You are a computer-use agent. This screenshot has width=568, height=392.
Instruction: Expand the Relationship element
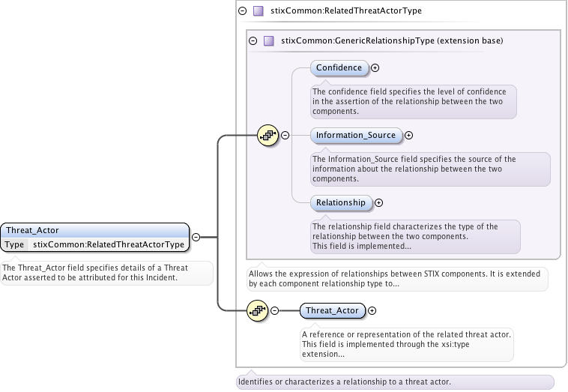pyautogui.click(x=378, y=202)
